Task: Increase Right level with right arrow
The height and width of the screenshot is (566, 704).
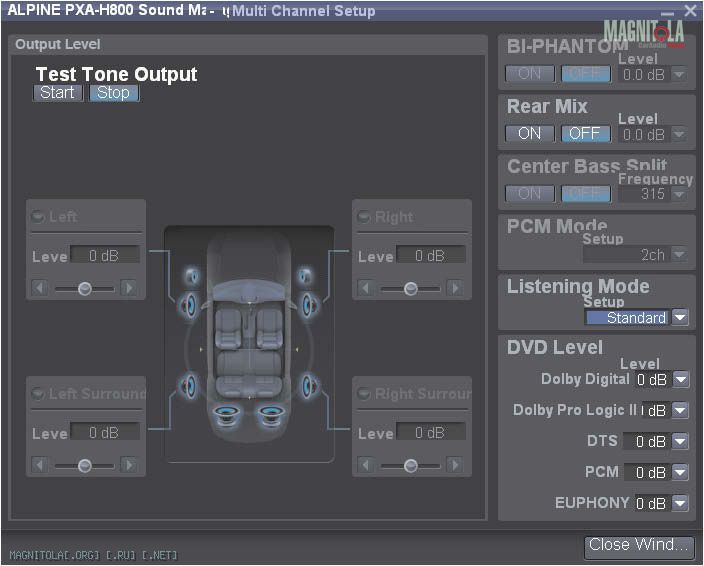Action: tap(456, 288)
